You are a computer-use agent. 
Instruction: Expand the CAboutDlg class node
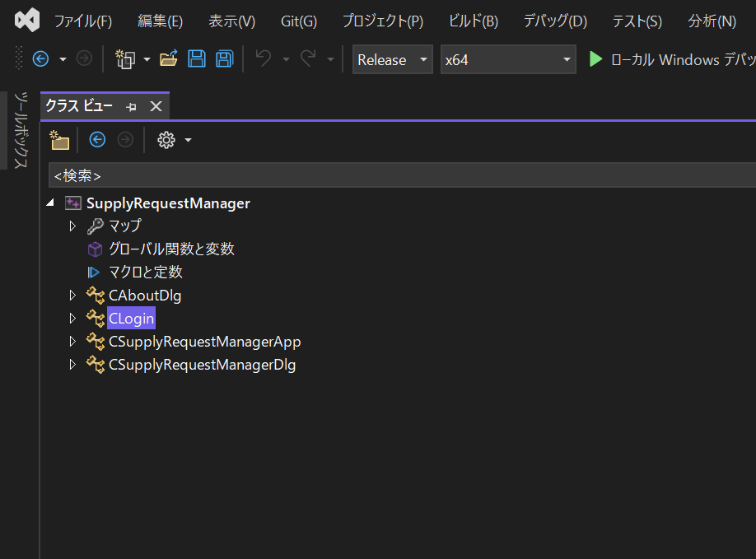pos(72,295)
